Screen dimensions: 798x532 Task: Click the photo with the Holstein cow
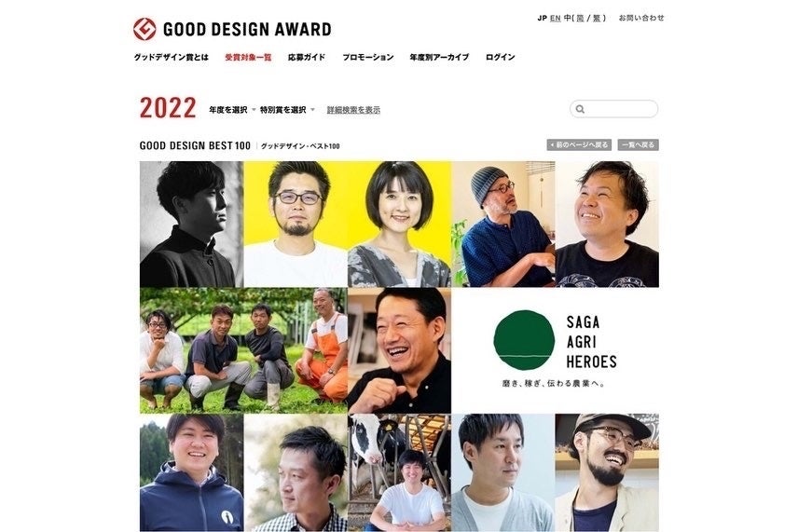[399, 472]
